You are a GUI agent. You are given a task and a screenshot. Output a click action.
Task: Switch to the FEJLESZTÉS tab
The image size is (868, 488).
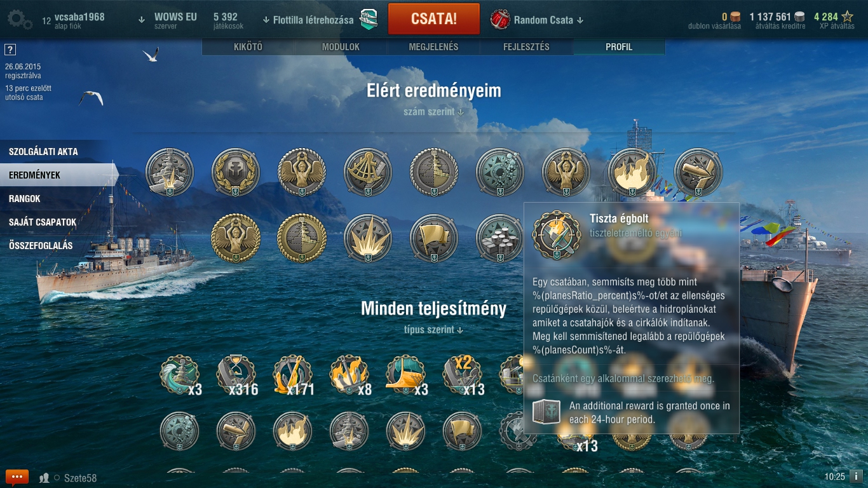[526, 47]
